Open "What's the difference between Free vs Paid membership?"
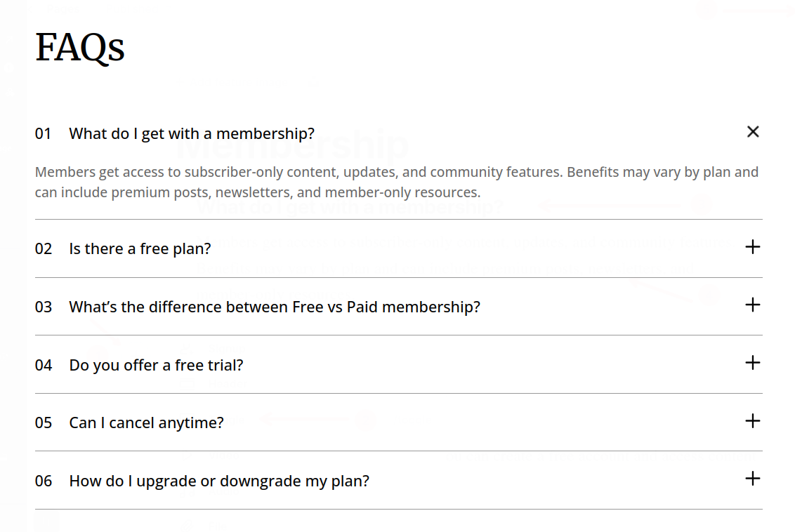The image size is (795, 532). 274,307
